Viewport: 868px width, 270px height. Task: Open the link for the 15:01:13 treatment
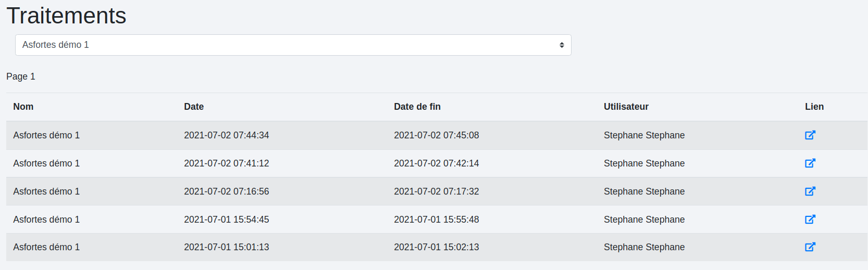[x=810, y=247]
